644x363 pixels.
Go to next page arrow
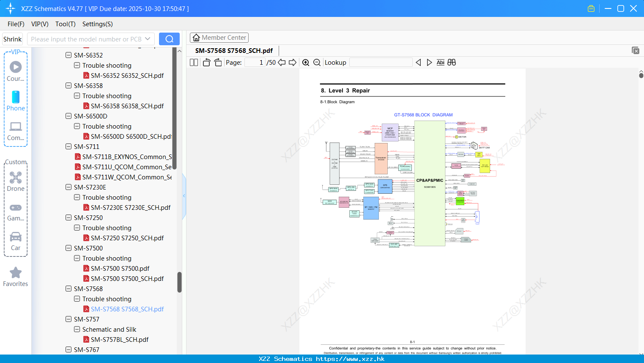[x=293, y=63]
